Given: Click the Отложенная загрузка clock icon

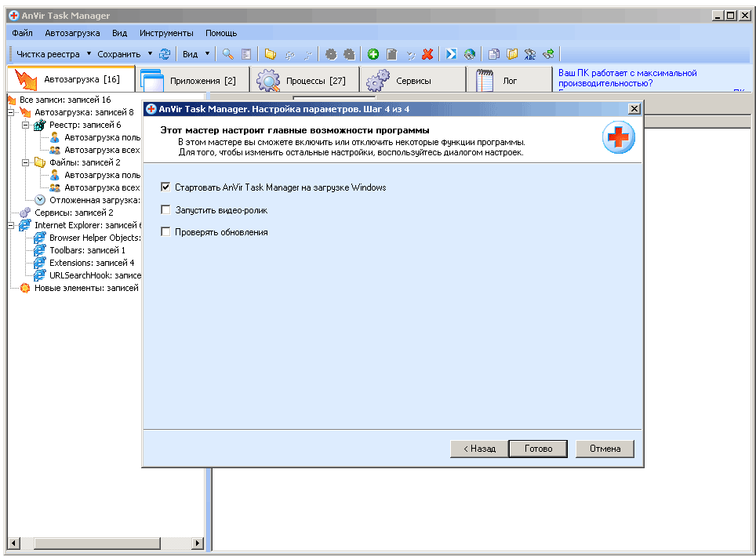Looking at the screenshot, I should pyautogui.click(x=40, y=200).
